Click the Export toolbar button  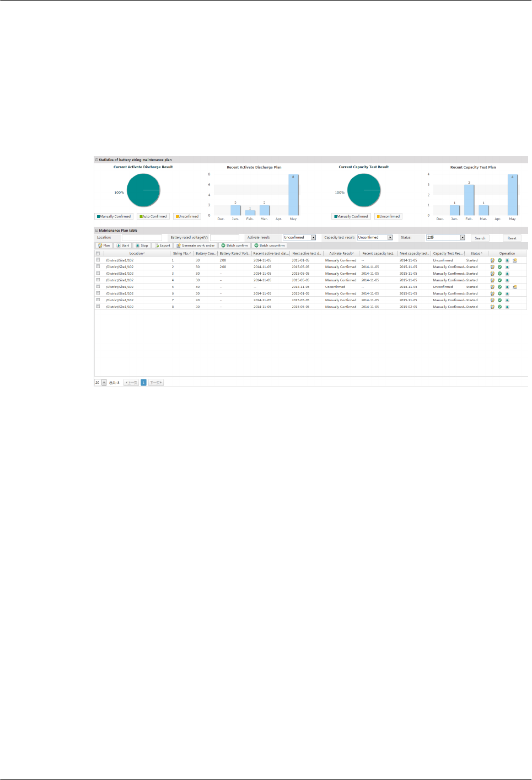[x=163, y=245]
